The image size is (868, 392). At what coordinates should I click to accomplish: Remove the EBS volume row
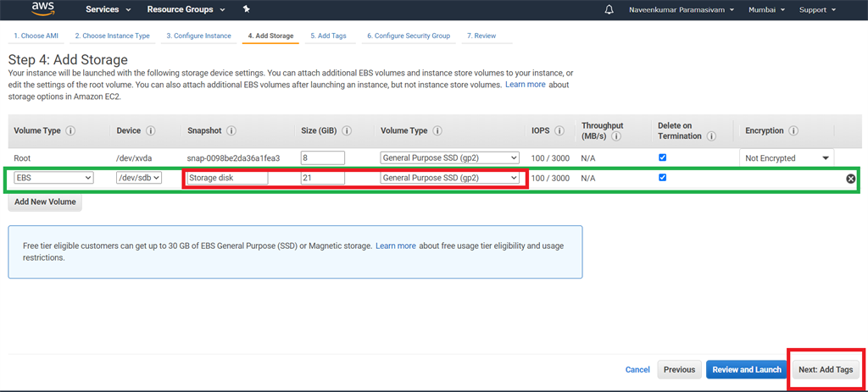(851, 179)
